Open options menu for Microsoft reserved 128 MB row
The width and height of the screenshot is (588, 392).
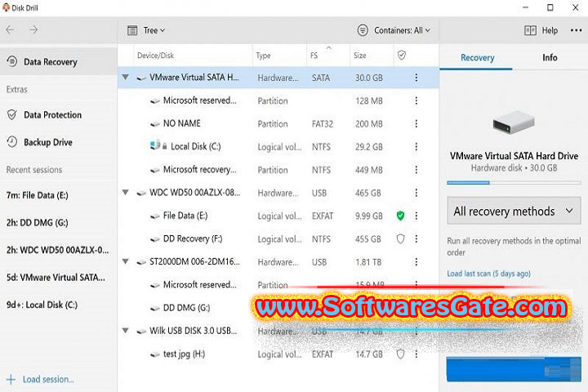point(416,100)
